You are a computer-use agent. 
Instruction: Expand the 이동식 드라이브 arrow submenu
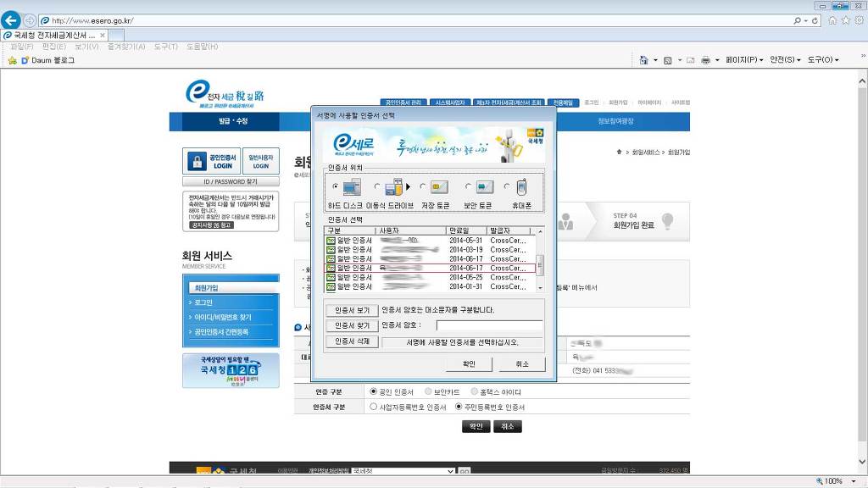click(x=408, y=187)
